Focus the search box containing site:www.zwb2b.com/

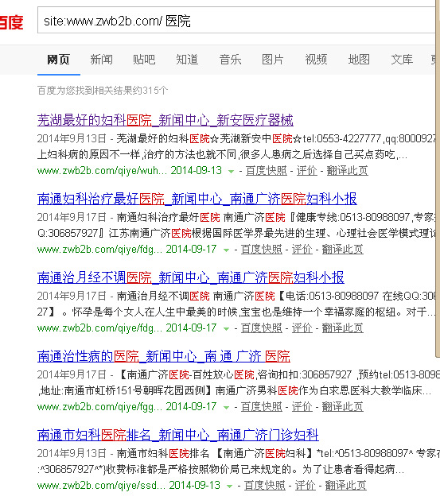click(236, 20)
